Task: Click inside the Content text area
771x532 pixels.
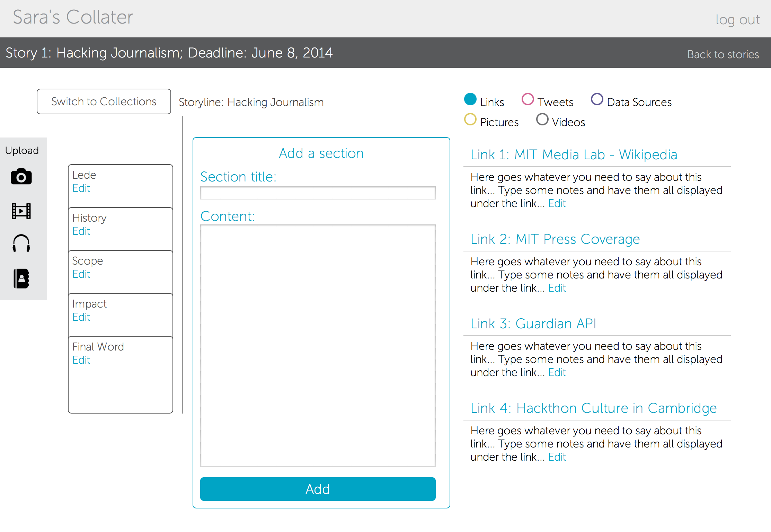Action: click(318, 345)
